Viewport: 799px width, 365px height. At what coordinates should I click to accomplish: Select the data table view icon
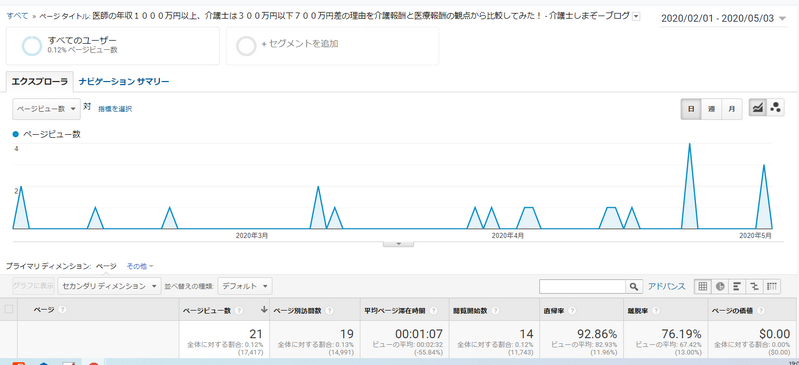[x=703, y=286]
